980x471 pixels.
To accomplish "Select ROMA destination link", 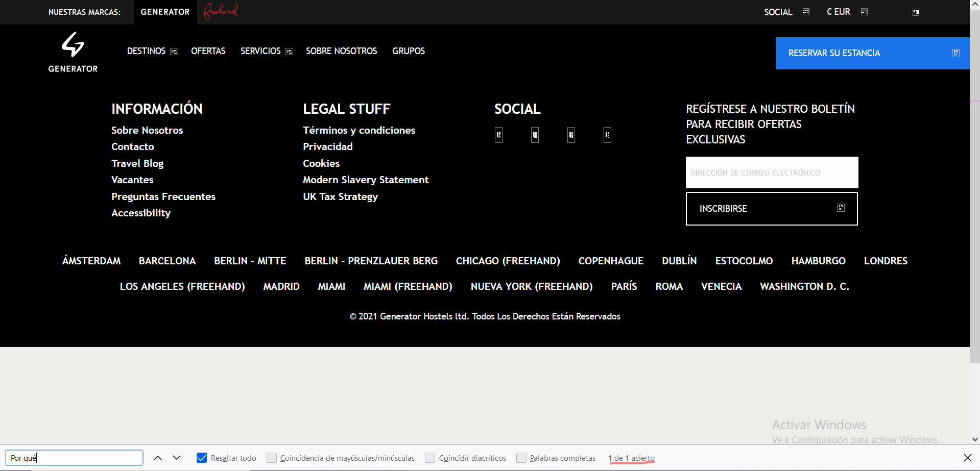I will tap(669, 286).
